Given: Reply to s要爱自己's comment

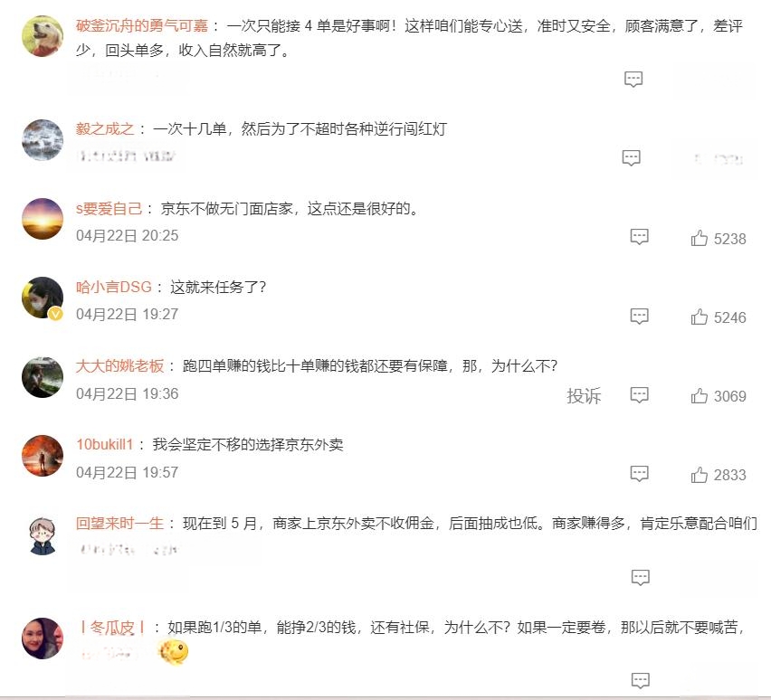Looking at the screenshot, I should tap(639, 237).
